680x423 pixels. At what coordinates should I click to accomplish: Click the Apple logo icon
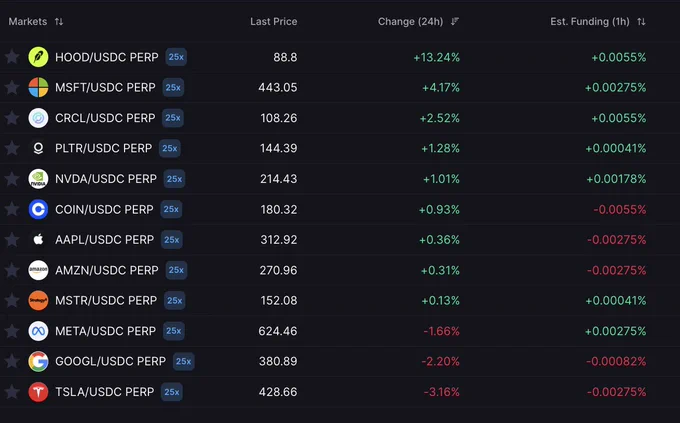pyautogui.click(x=38, y=239)
